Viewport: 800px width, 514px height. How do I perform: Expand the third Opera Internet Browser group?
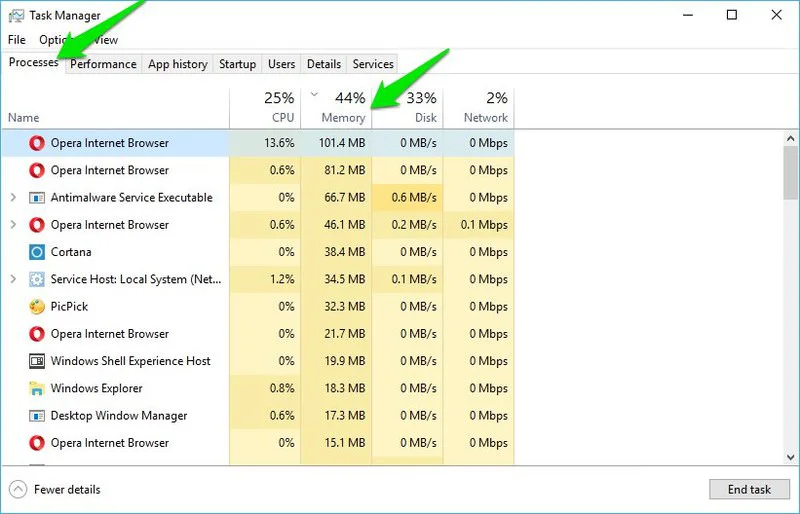tap(13, 225)
